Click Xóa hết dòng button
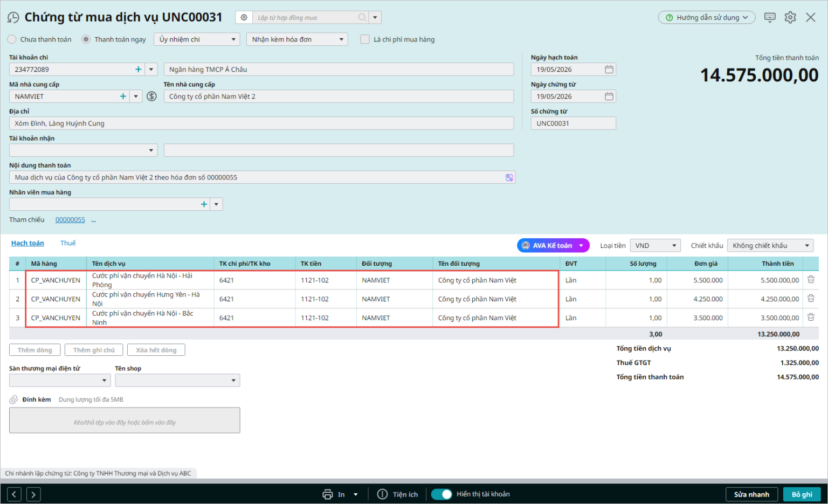This screenshot has height=504, width=828. [x=156, y=350]
